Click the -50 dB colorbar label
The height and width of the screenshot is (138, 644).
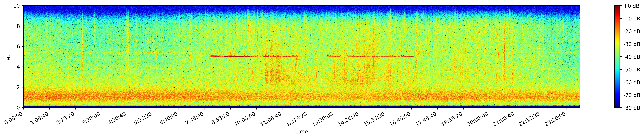pyautogui.click(x=632, y=70)
